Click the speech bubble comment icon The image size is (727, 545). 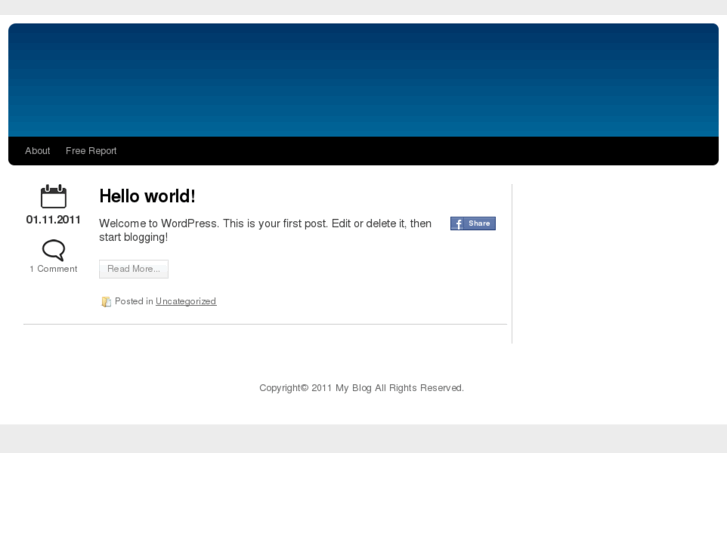click(x=54, y=250)
